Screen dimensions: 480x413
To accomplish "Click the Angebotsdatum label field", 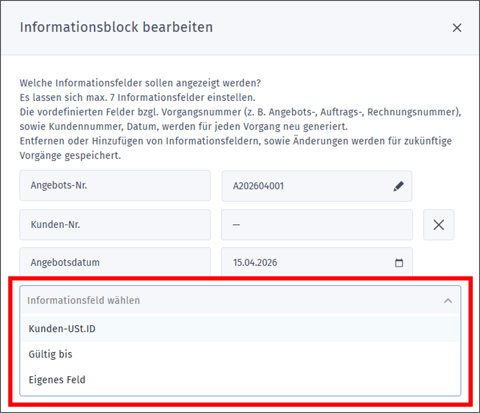I will pos(115,262).
